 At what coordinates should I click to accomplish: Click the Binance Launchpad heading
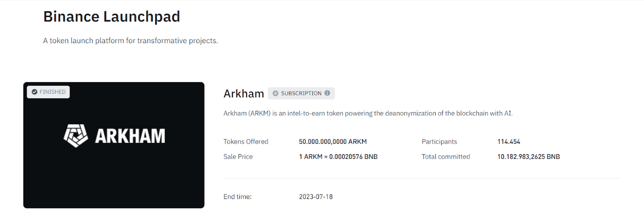[x=111, y=17]
